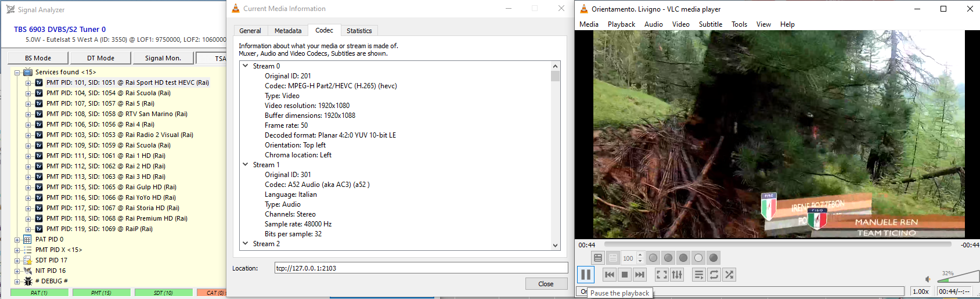Click codec list scrollbar up arrow

point(555,66)
